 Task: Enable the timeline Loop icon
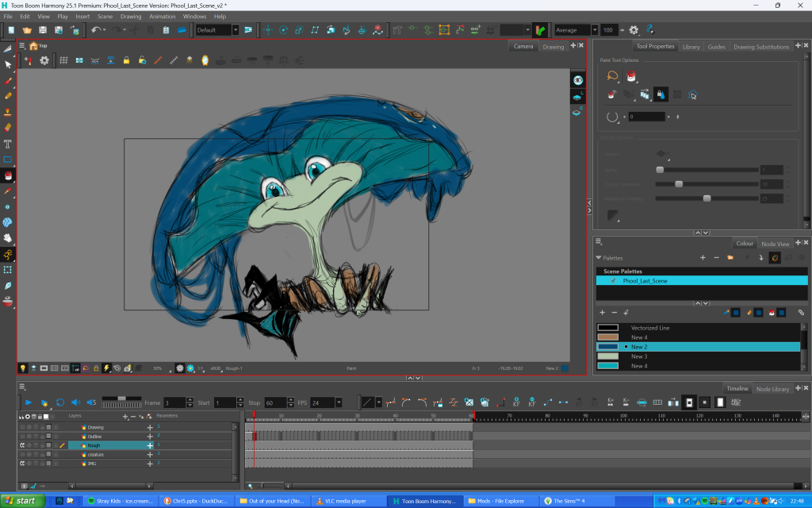[x=60, y=402]
